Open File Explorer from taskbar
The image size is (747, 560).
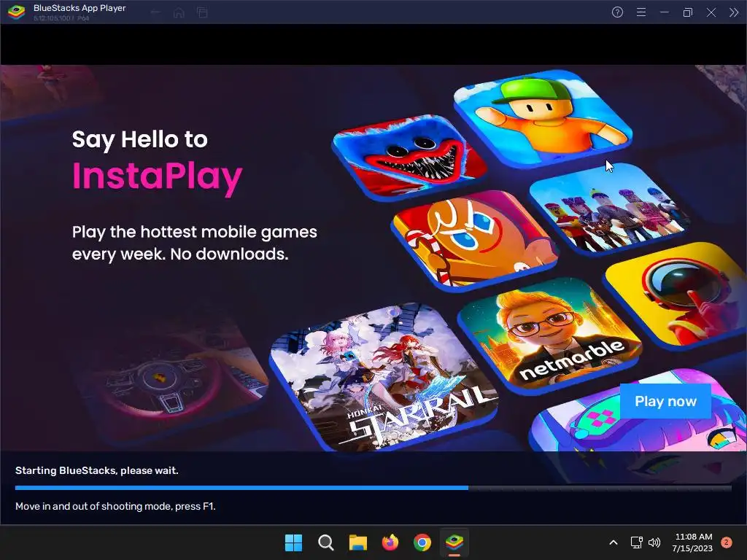coord(357,542)
